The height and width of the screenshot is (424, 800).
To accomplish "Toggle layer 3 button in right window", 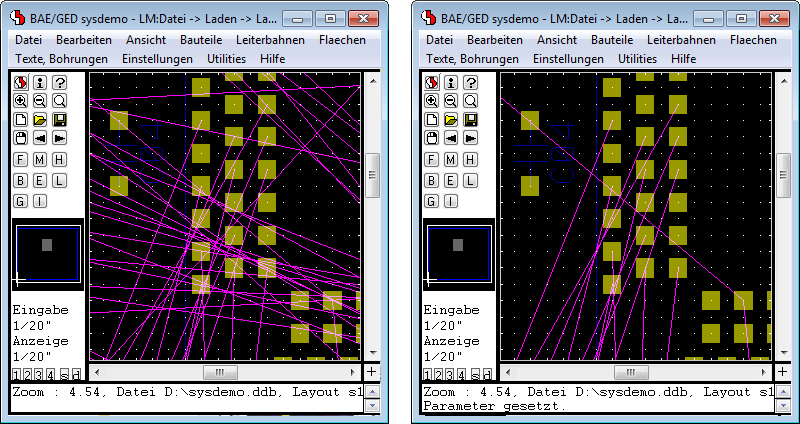I will [x=452, y=374].
